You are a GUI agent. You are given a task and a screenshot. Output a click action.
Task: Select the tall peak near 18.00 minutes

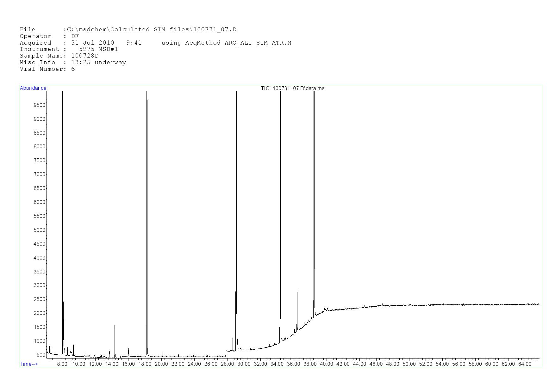click(x=147, y=190)
